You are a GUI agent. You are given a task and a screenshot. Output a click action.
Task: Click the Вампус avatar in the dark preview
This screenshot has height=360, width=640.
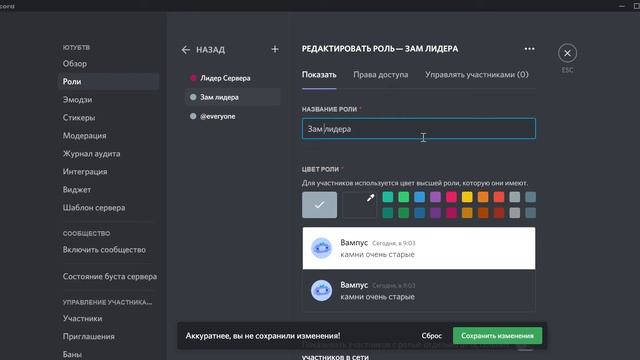pos(322,290)
